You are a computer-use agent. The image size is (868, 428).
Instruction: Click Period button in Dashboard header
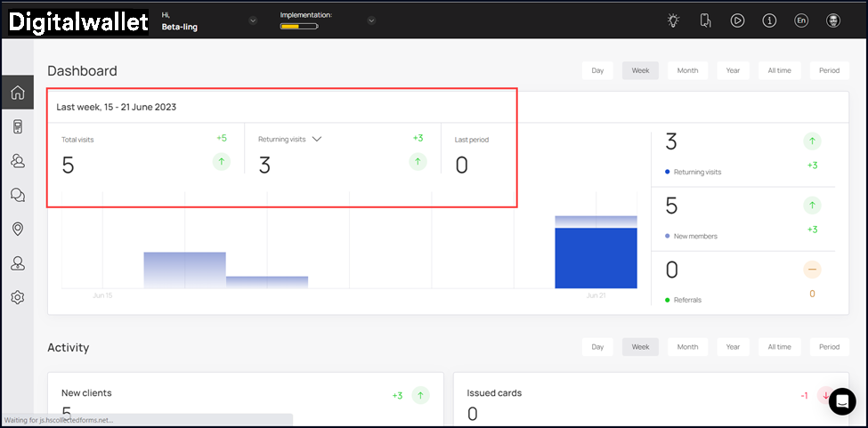(x=829, y=70)
